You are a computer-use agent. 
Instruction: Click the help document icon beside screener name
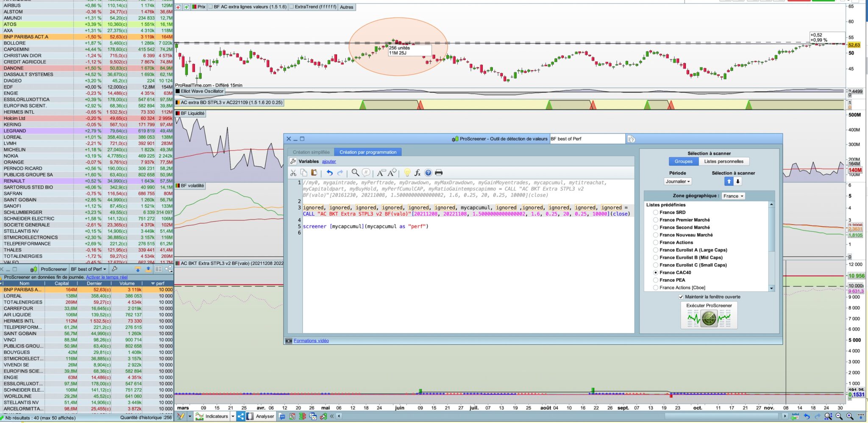(631, 139)
